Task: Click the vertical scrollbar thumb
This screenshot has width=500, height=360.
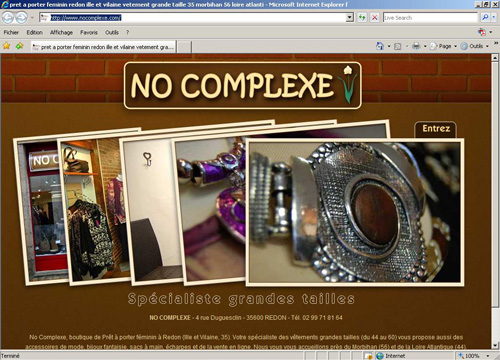Action: 495,185
